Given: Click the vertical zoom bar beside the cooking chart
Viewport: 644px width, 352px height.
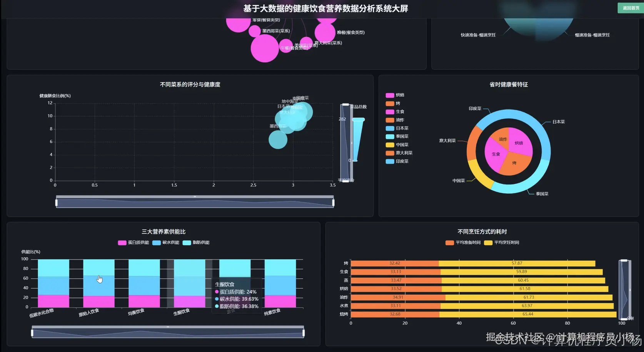Looking at the screenshot, I should coord(624,290).
